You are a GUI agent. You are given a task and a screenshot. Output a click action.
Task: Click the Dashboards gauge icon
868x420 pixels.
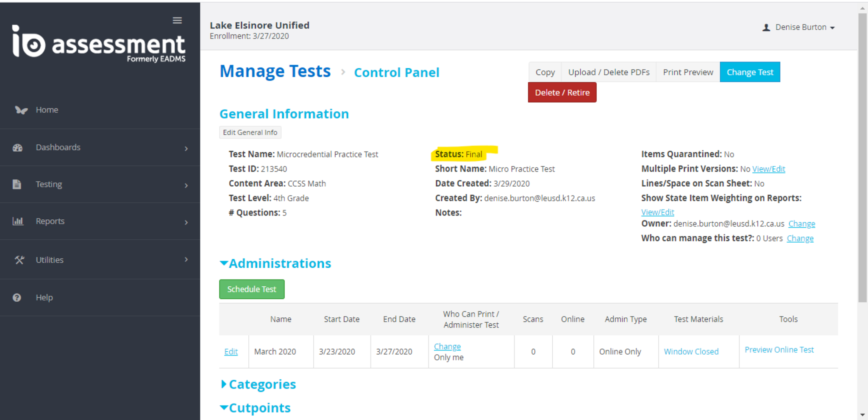click(x=17, y=148)
